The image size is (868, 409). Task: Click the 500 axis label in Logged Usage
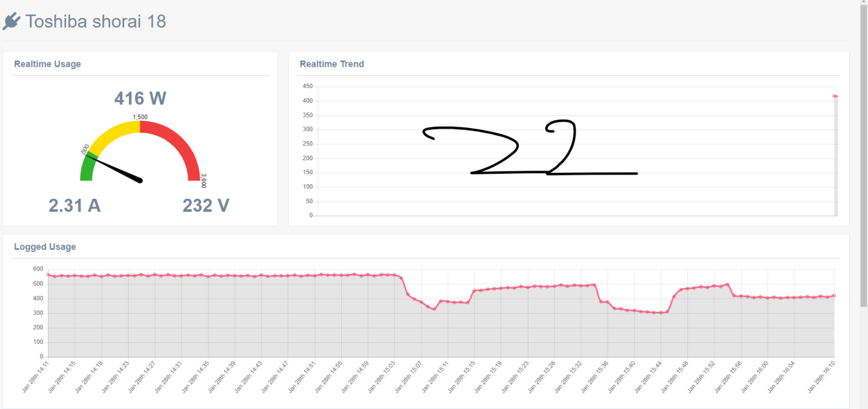click(x=38, y=284)
